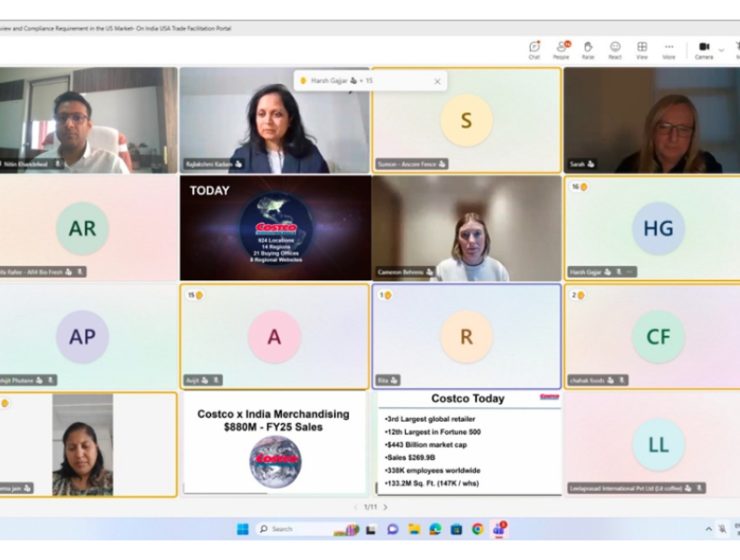Dismiss the Harsh Gajjar raised-hand notification

437,81
